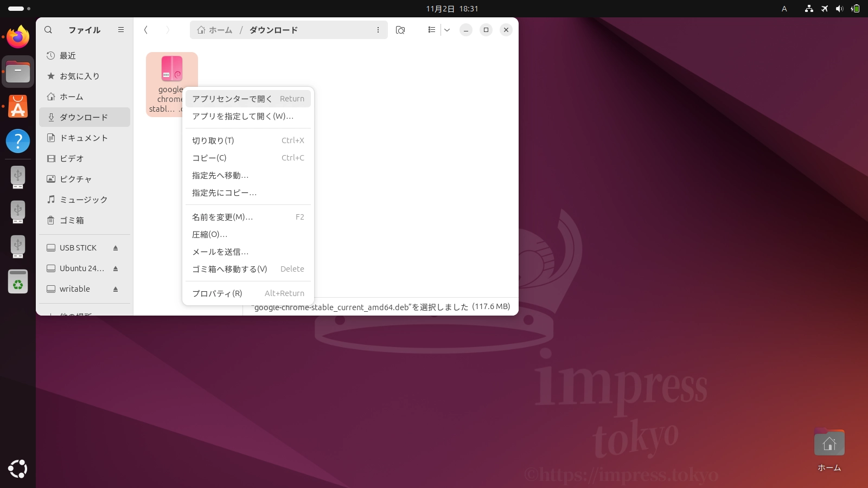Expand view options dropdown arrow
Viewport: 868px width, 488px height.
coord(447,30)
